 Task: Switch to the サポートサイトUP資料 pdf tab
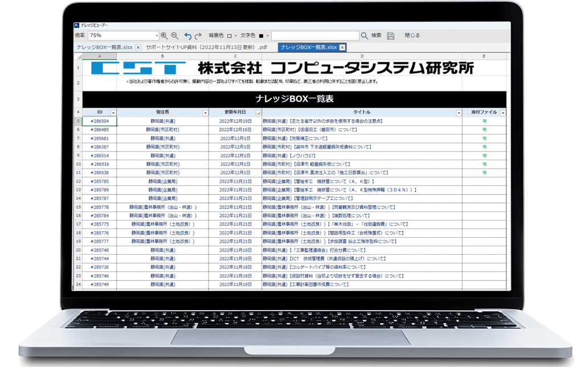[206, 47]
